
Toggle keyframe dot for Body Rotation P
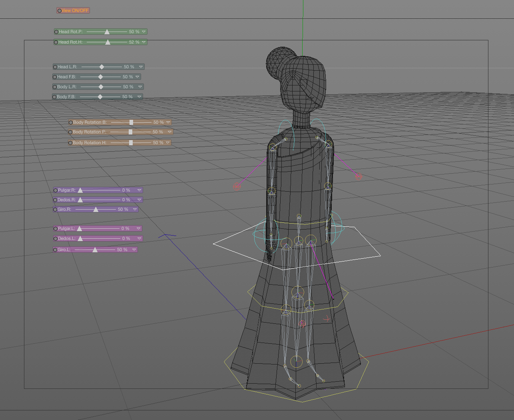point(70,132)
